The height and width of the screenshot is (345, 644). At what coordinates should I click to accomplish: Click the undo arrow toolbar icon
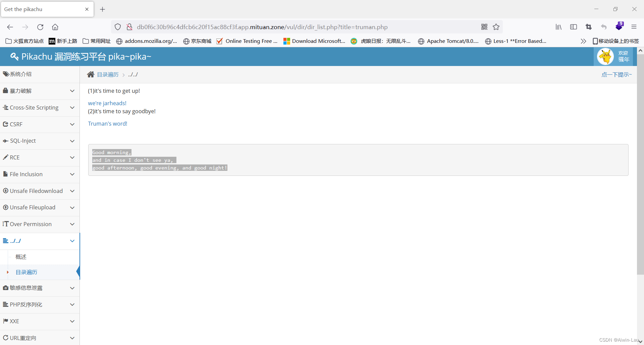(604, 27)
